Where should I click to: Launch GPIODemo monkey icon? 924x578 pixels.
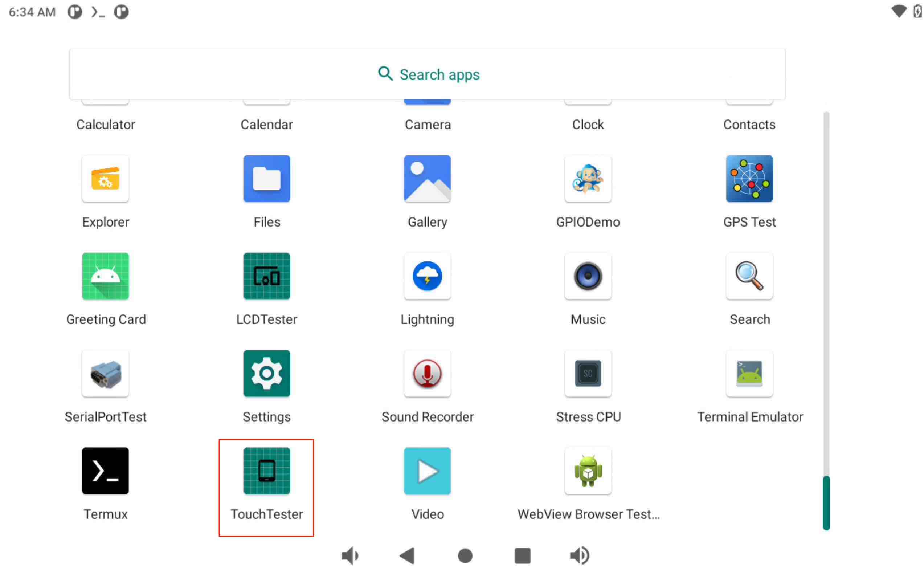[588, 179]
